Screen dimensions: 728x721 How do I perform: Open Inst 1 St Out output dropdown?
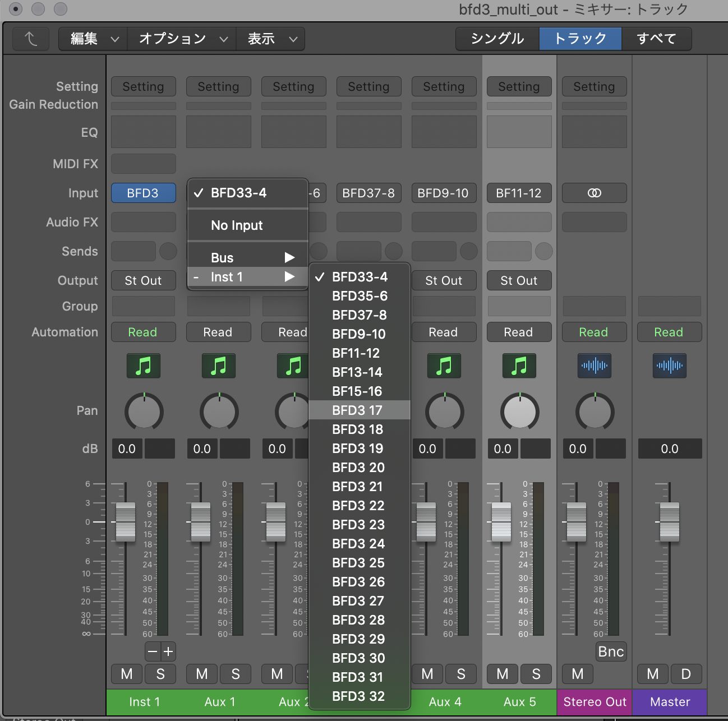[144, 280]
